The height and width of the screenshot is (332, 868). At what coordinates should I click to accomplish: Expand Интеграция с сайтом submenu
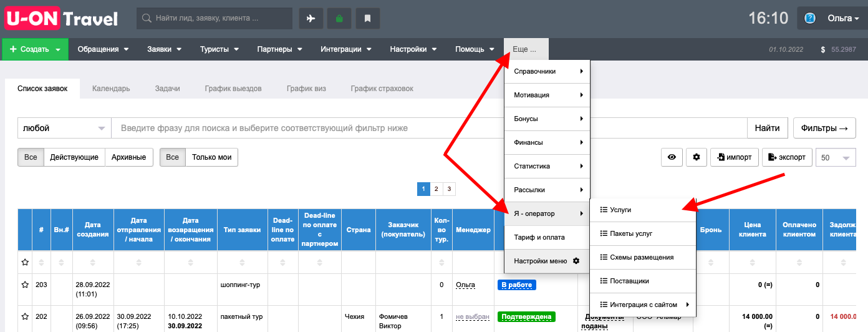click(643, 305)
